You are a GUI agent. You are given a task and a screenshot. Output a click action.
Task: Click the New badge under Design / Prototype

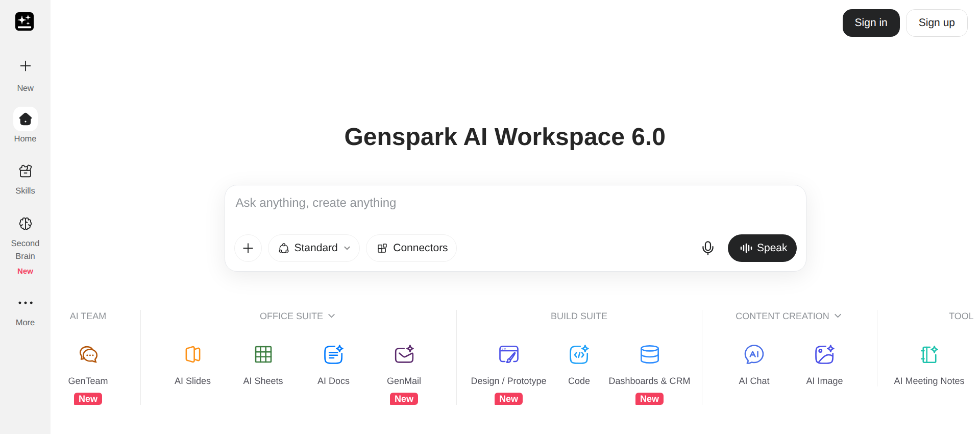508,399
